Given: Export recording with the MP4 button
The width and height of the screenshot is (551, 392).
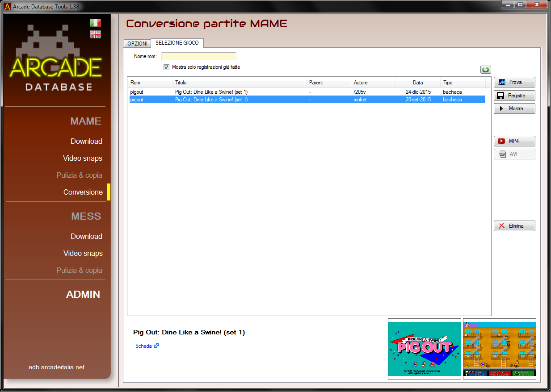Looking at the screenshot, I should [514, 141].
